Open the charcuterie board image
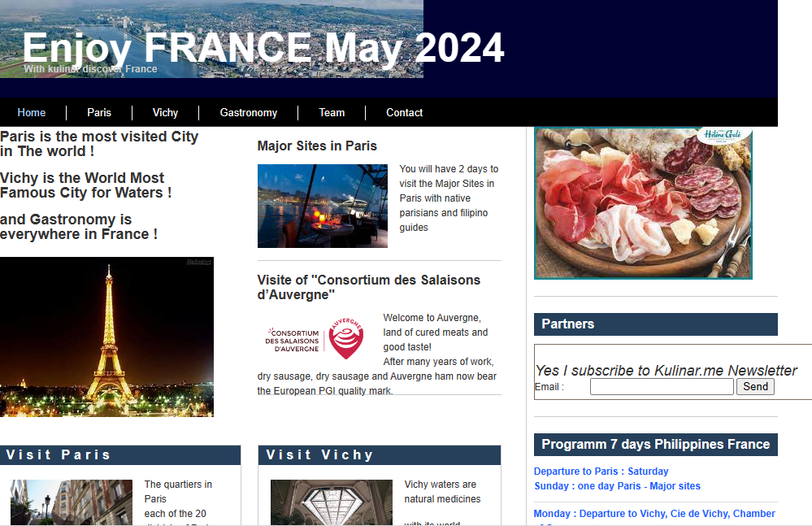The height and width of the screenshot is (526, 812). click(643, 203)
